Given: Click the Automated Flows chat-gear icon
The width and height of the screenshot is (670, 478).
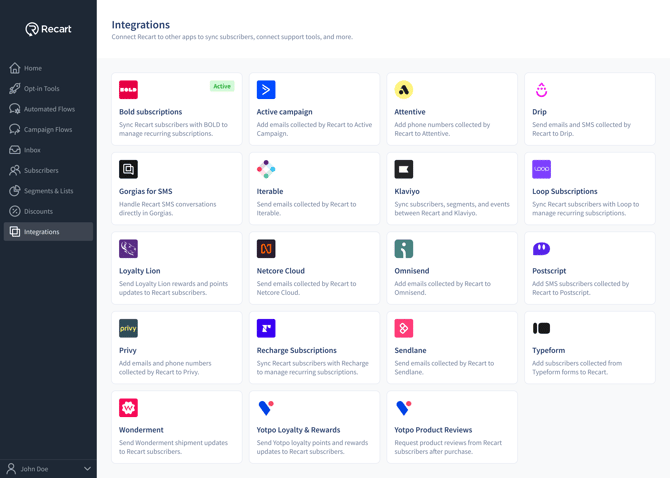Looking at the screenshot, I should [15, 109].
